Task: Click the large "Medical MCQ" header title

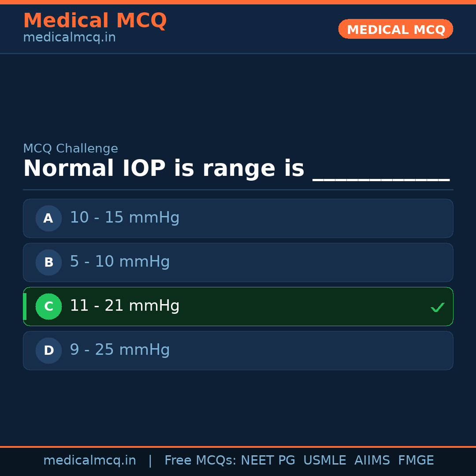Action: (95, 21)
